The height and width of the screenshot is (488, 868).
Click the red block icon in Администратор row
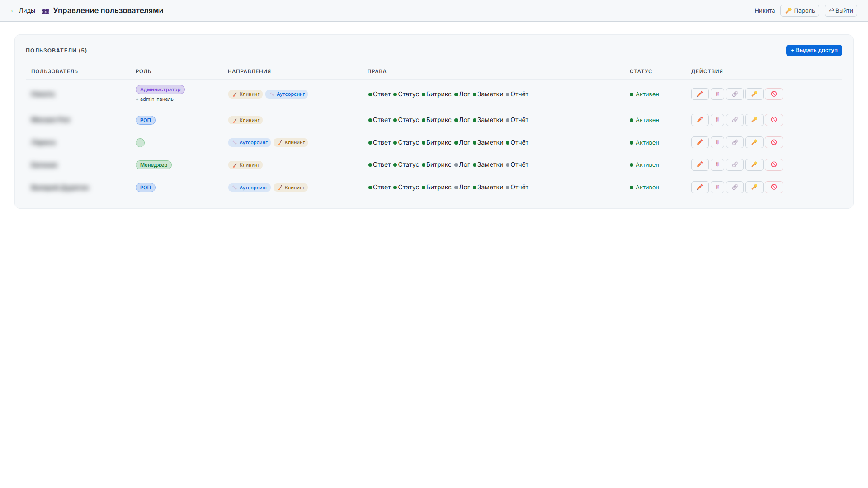point(774,94)
